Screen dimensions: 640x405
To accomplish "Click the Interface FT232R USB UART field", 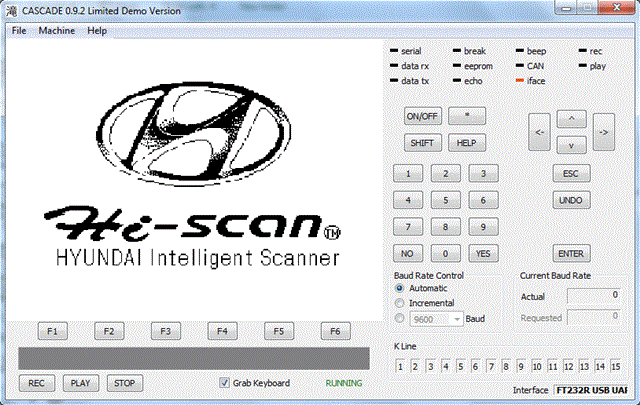I will click(591, 390).
